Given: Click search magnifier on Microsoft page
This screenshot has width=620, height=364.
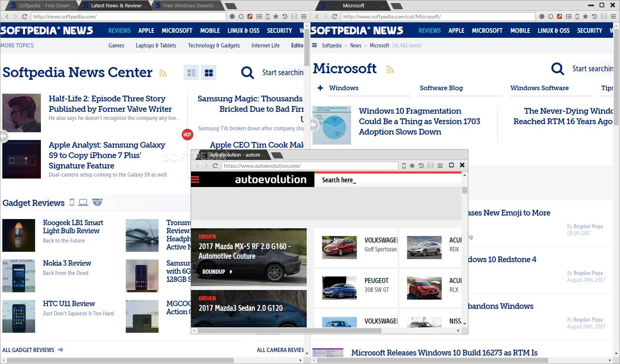Looking at the screenshot, I should 557,69.
